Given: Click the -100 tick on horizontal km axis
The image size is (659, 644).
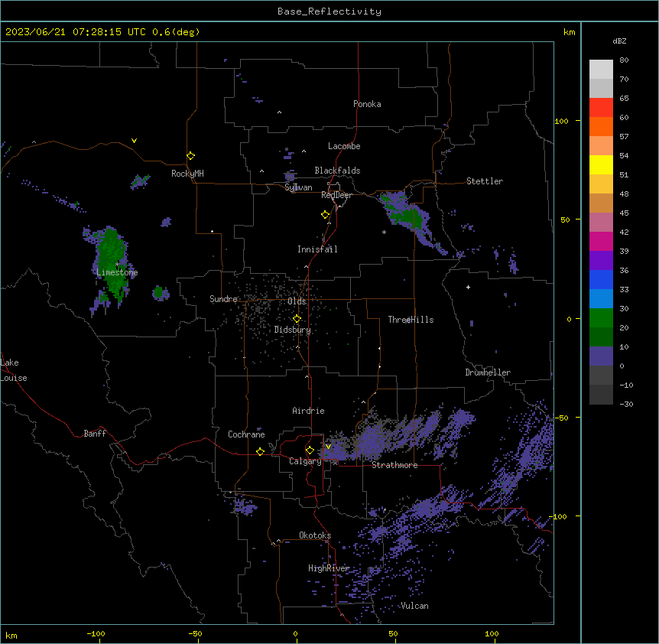Looking at the screenshot, I should (96, 633).
